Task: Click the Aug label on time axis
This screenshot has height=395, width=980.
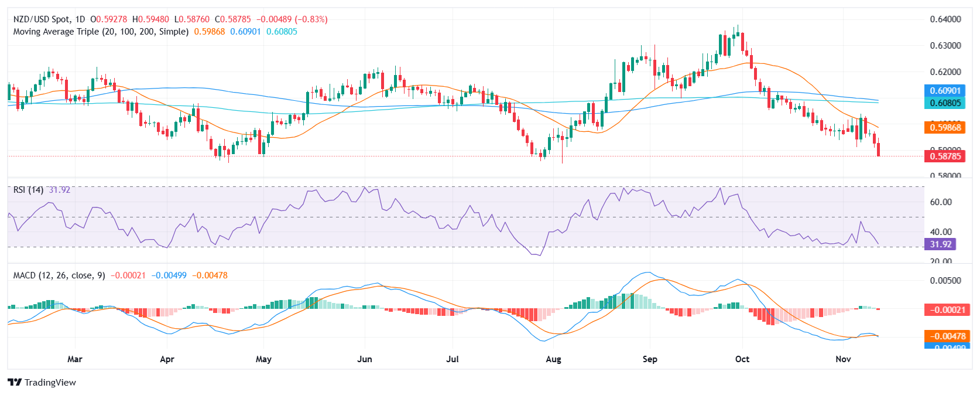Action: 553,359
